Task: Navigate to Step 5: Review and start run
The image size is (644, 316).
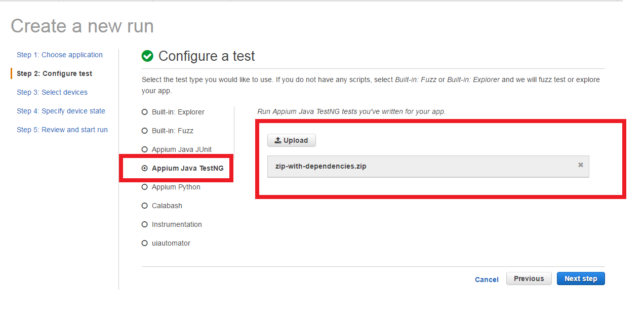Action: (62, 130)
